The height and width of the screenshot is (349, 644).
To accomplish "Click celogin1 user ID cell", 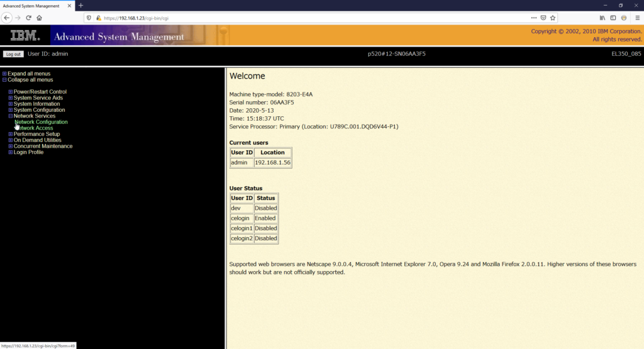I will pyautogui.click(x=241, y=228).
